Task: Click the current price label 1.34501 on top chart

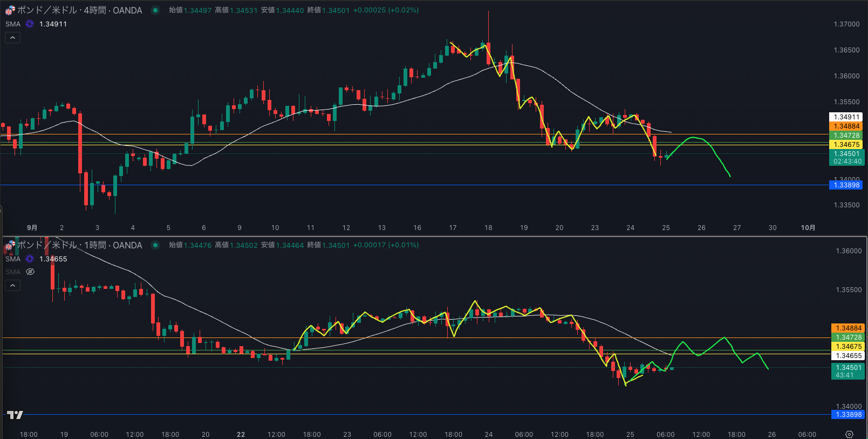Action: pyautogui.click(x=847, y=154)
